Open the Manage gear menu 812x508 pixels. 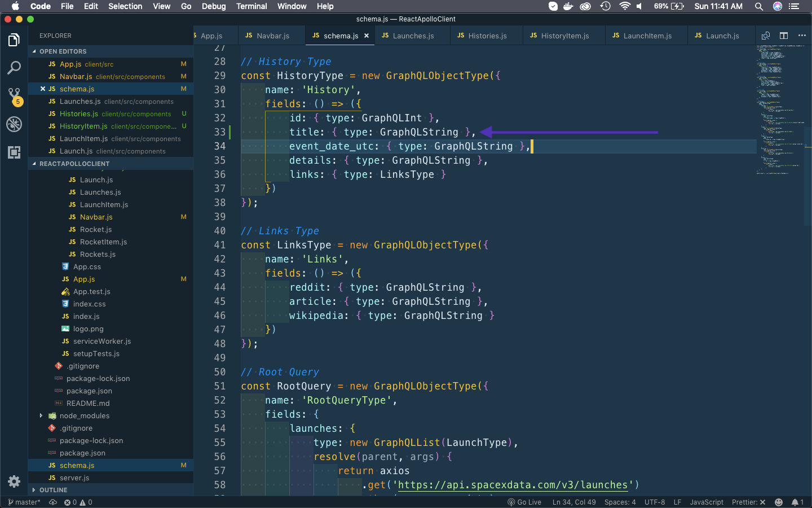pos(14,481)
